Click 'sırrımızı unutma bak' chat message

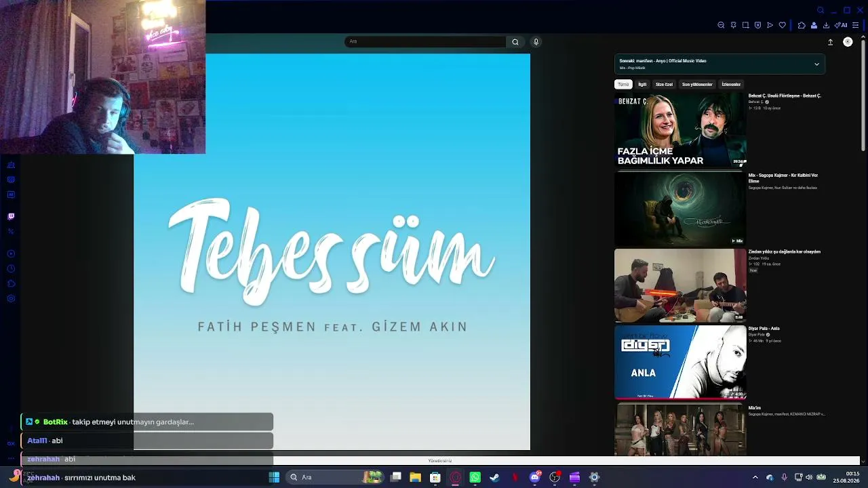[101, 478]
